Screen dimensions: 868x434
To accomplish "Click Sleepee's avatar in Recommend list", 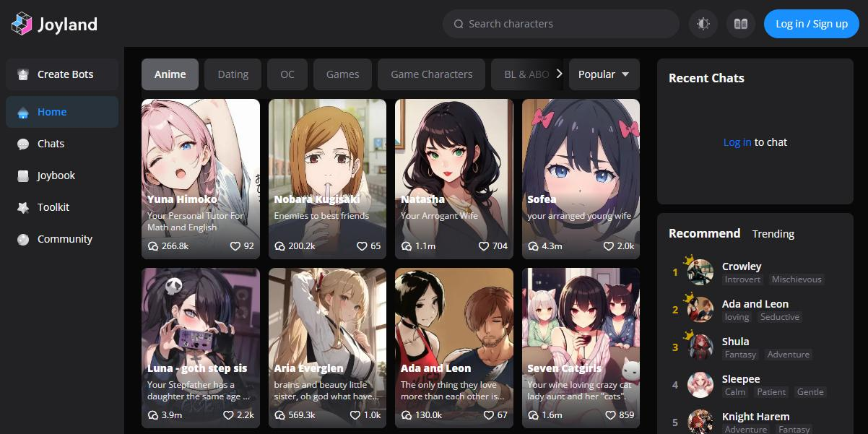I will (700, 385).
